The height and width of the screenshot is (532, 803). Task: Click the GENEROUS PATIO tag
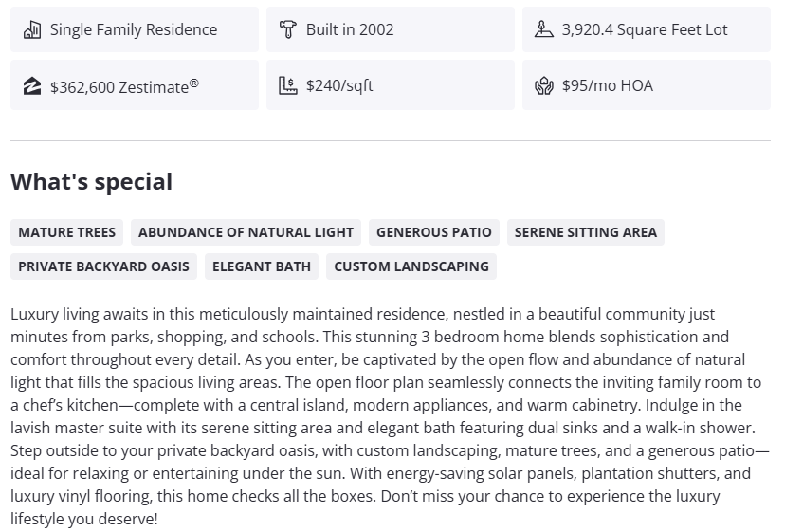pos(434,232)
